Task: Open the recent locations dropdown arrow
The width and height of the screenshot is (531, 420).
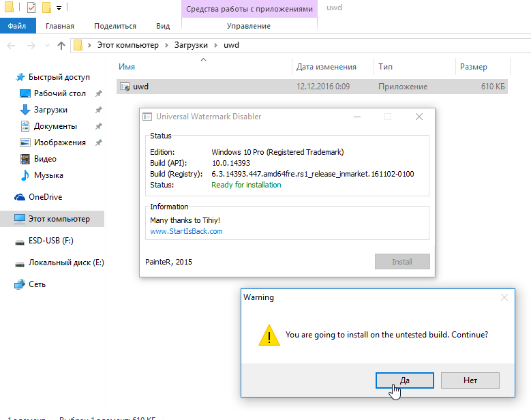Action: (47, 46)
